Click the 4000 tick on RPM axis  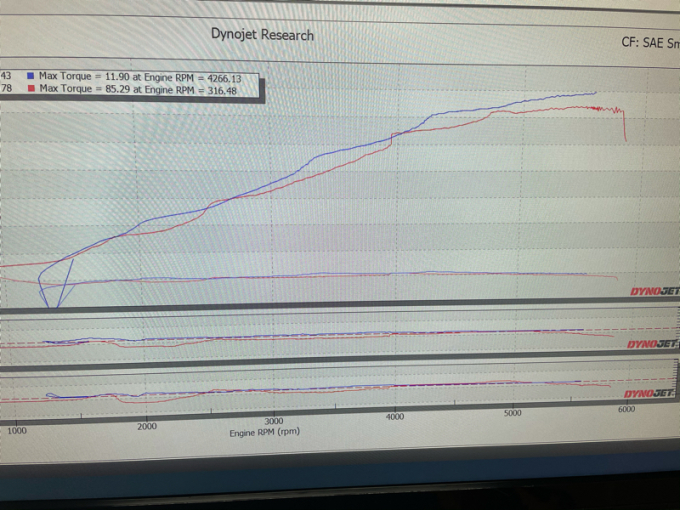(x=395, y=417)
